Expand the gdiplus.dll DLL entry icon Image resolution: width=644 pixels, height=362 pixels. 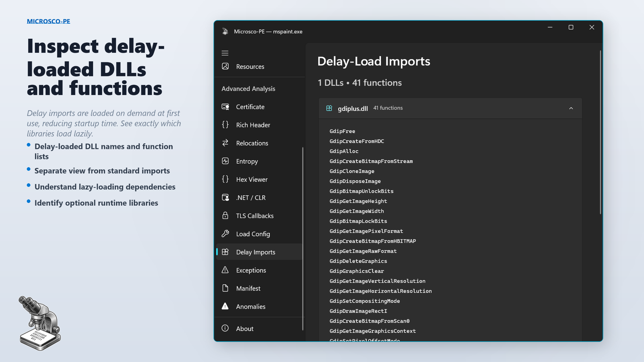point(329,108)
